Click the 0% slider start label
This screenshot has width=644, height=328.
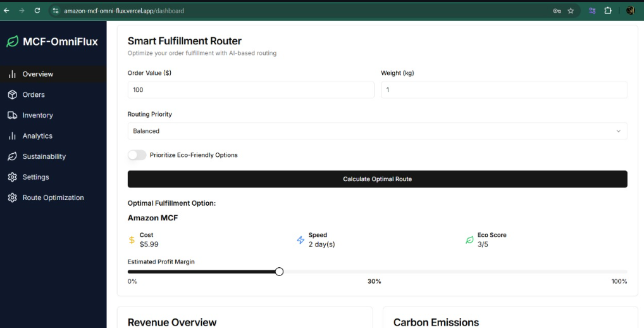132,282
